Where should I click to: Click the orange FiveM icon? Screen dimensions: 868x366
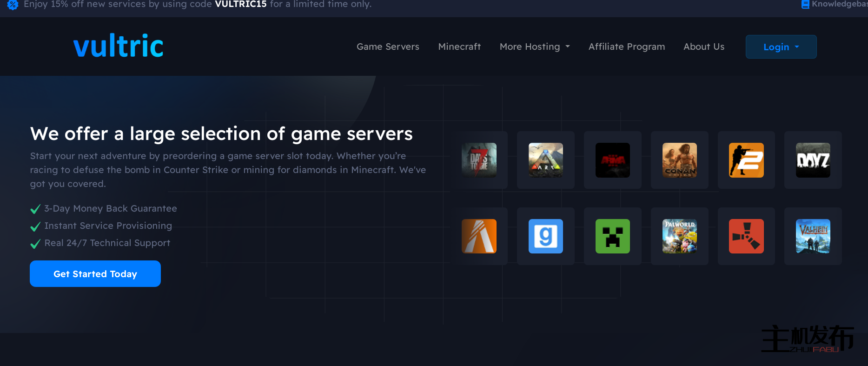(x=479, y=236)
